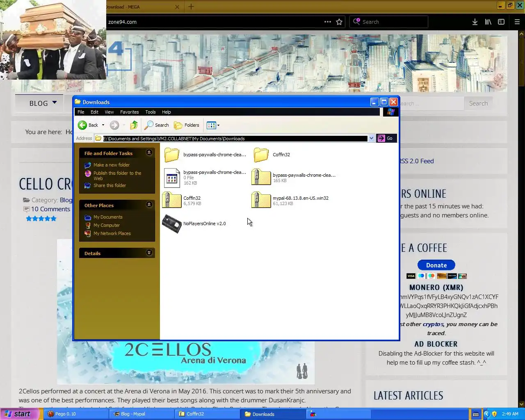Open the browser Library icon
The width and height of the screenshot is (525, 420).
pyautogui.click(x=488, y=22)
